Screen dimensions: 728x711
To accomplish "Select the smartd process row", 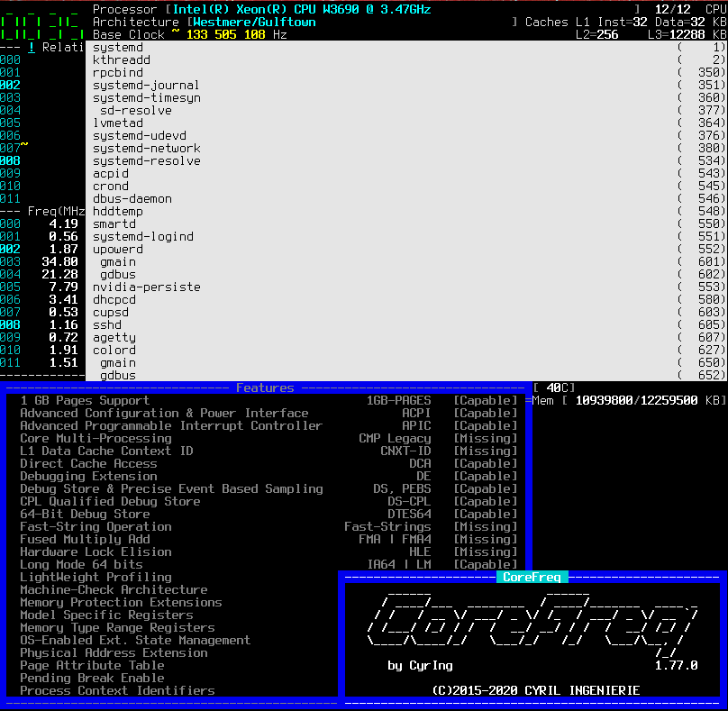I will pos(406,223).
